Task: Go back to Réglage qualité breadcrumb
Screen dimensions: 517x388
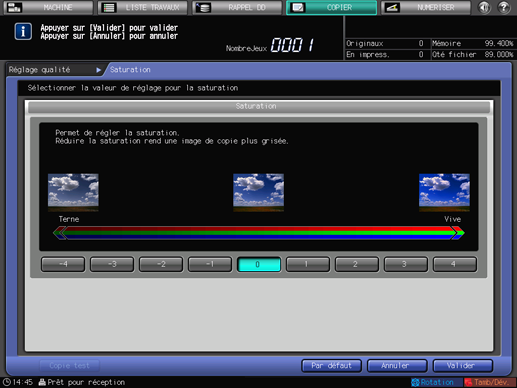Action: [x=55, y=70]
